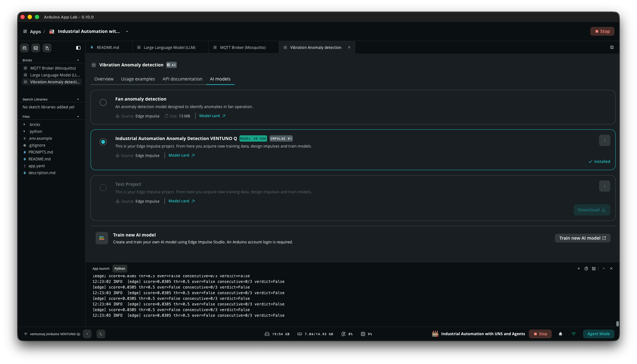Screen dimensions: 637x364
Task: Select the AI models sub-tab
Action: click(220, 79)
